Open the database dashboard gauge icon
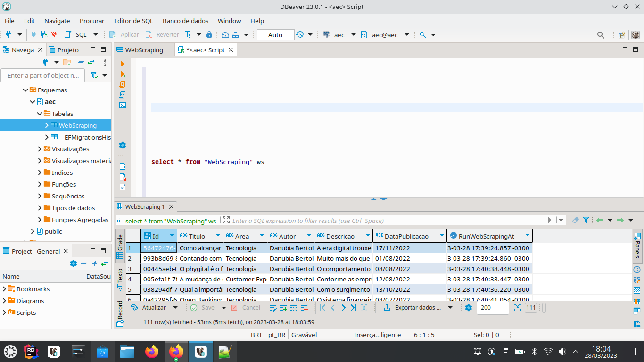The width and height of the screenshot is (644, 362). coord(225,34)
